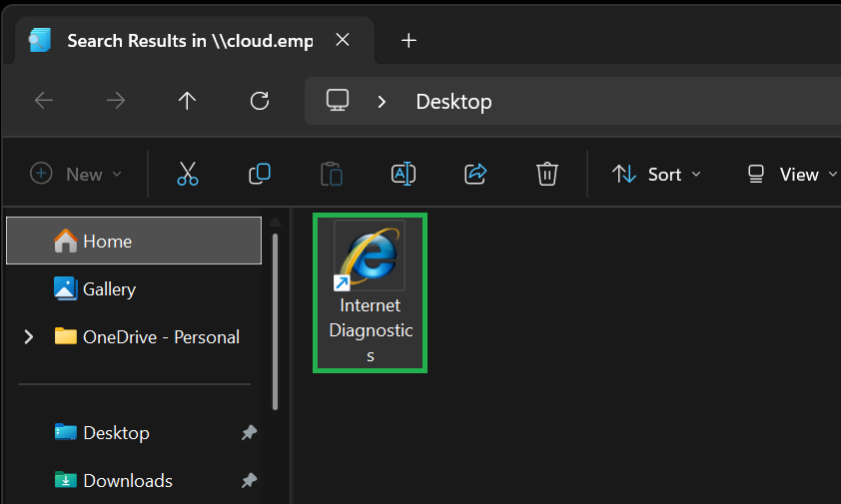Select the Internet Diagnostics shortcut
The width and height of the screenshot is (841, 504).
point(371,292)
